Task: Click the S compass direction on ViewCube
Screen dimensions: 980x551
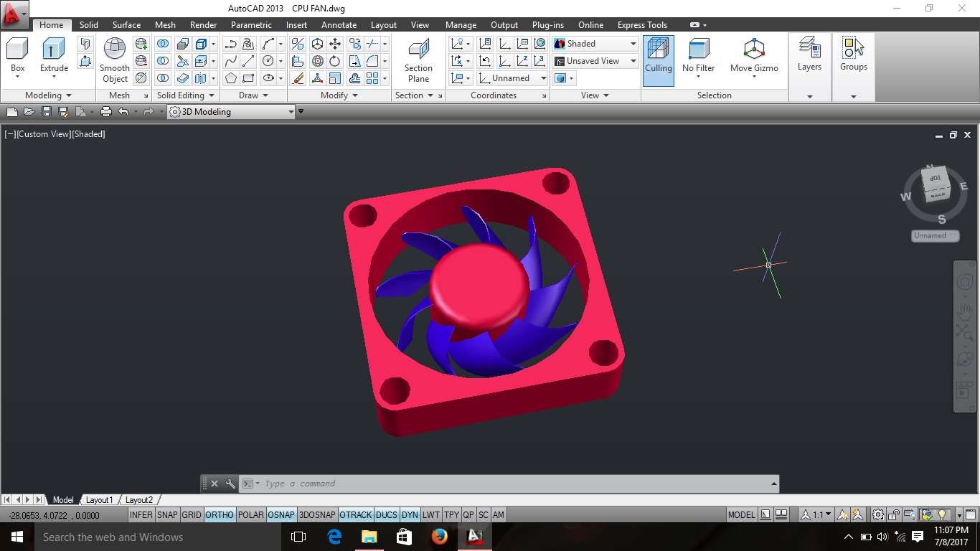Action: coord(941,219)
